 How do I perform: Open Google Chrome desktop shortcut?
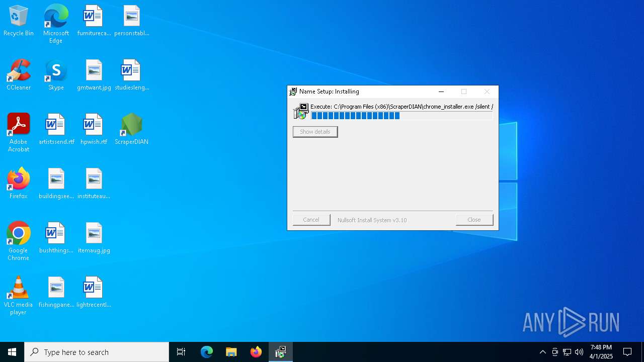[19, 241]
